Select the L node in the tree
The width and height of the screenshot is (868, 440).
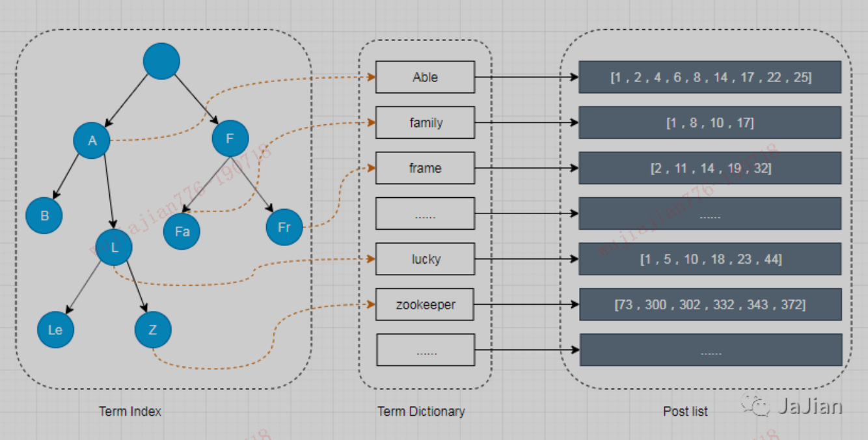point(114,247)
